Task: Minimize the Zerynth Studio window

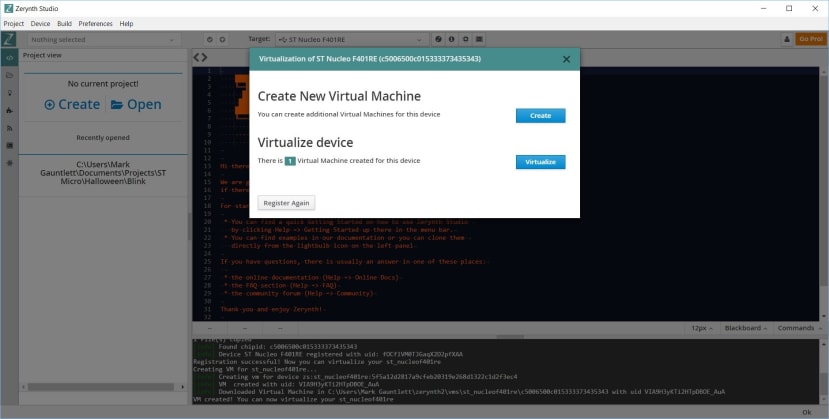Action: tap(764, 8)
